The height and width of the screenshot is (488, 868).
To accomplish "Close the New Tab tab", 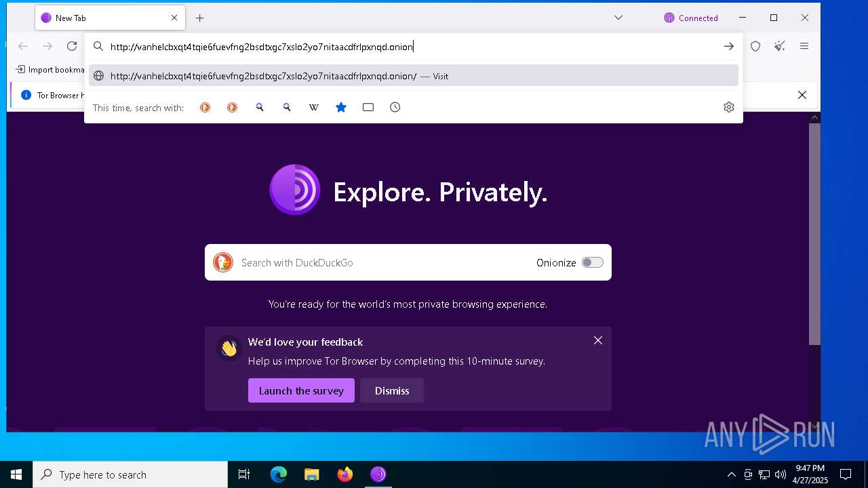I will pyautogui.click(x=174, y=18).
